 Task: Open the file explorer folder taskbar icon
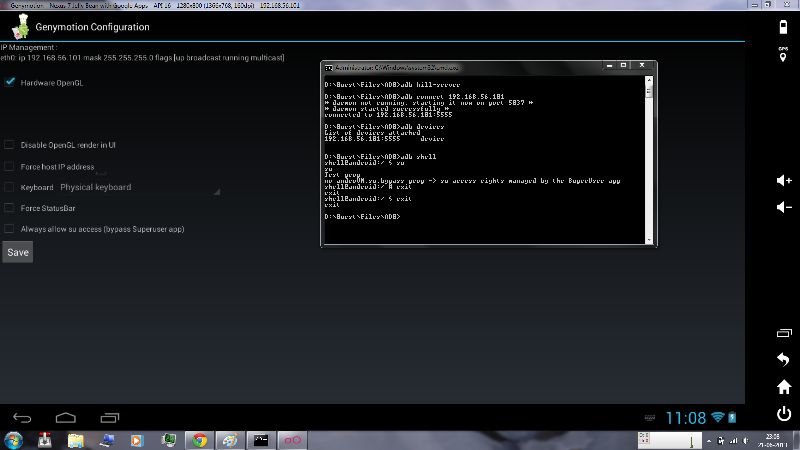click(x=76, y=440)
